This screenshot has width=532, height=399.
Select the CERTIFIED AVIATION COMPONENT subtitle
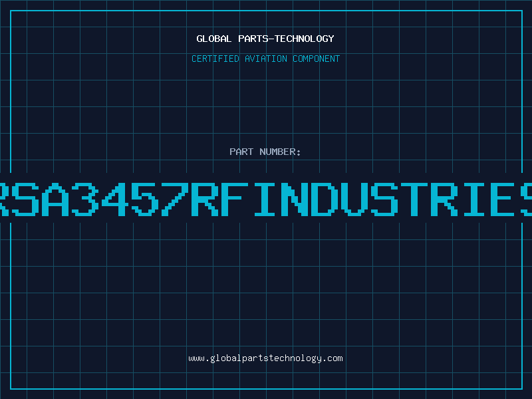265,59
